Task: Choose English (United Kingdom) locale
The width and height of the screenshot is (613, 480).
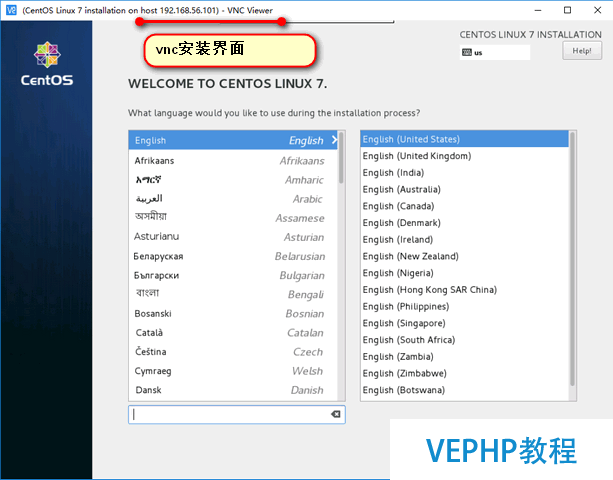Action: (x=464, y=156)
